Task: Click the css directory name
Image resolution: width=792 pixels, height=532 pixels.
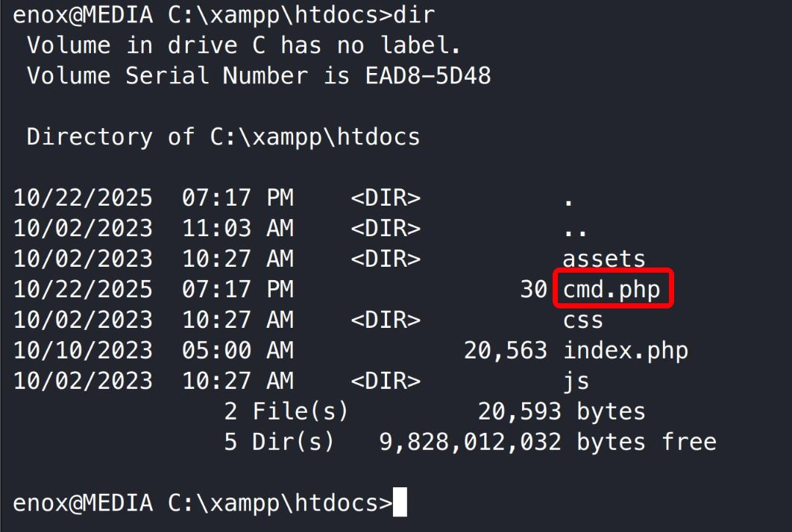Action: pyautogui.click(x=583, y=320)
